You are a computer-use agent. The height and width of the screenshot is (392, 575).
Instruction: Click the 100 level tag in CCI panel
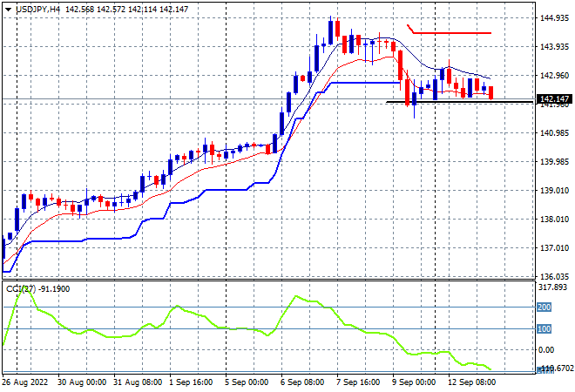coord(544,329)
